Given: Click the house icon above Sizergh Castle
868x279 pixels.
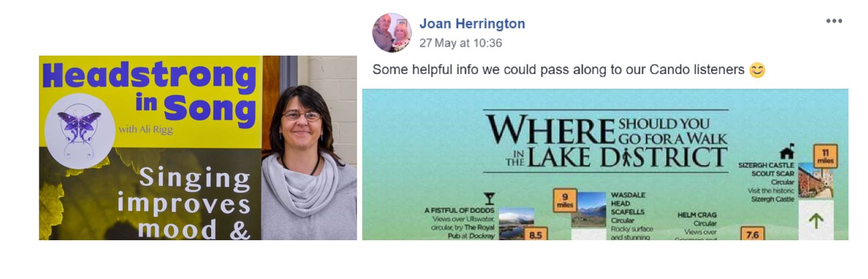Looking at the screenshot, I should coord(786,152).
